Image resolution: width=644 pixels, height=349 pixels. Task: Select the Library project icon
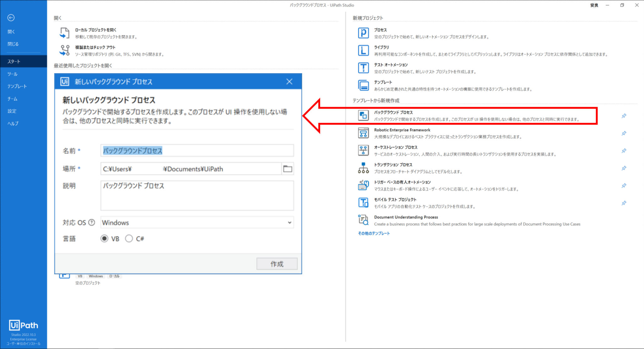(363, 50)
